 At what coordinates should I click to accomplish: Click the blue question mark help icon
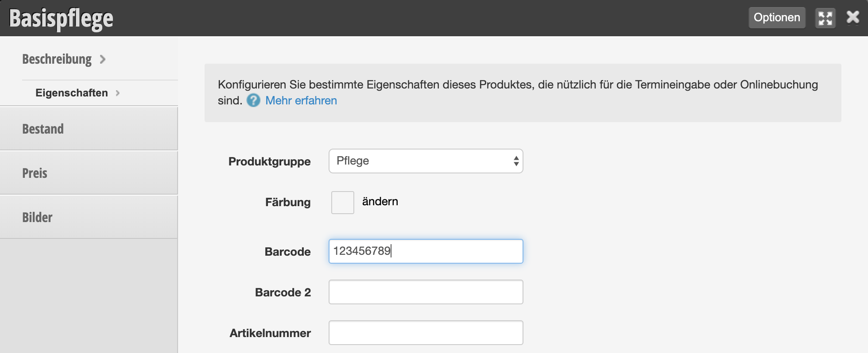(253, 100)
